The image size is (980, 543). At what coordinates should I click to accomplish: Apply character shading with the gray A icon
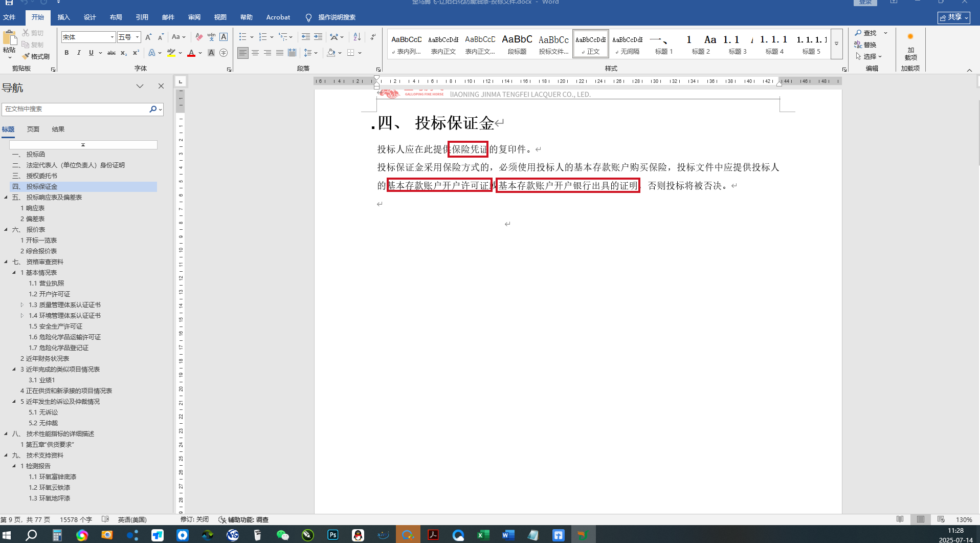tap(211, 53)
